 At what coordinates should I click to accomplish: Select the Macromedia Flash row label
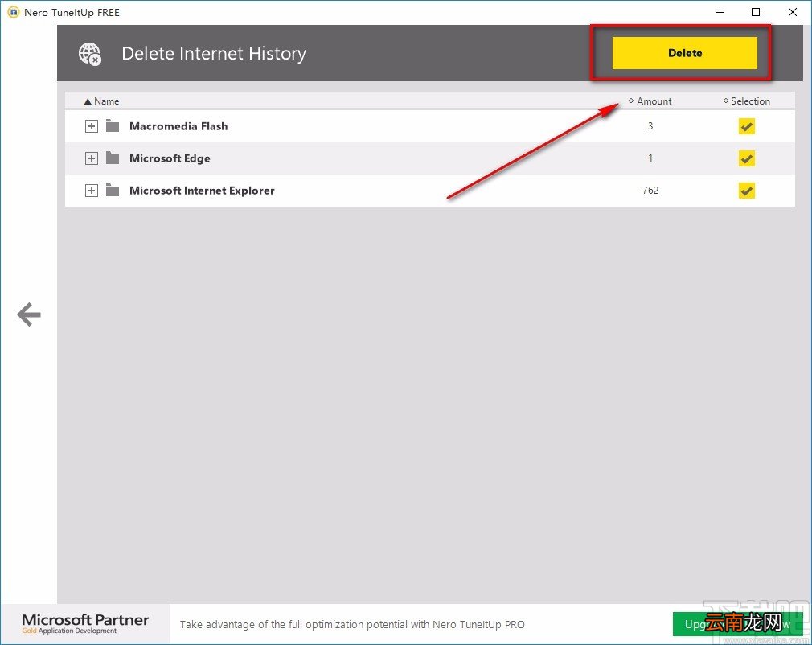pyautogui.click(x=178, y=126)
